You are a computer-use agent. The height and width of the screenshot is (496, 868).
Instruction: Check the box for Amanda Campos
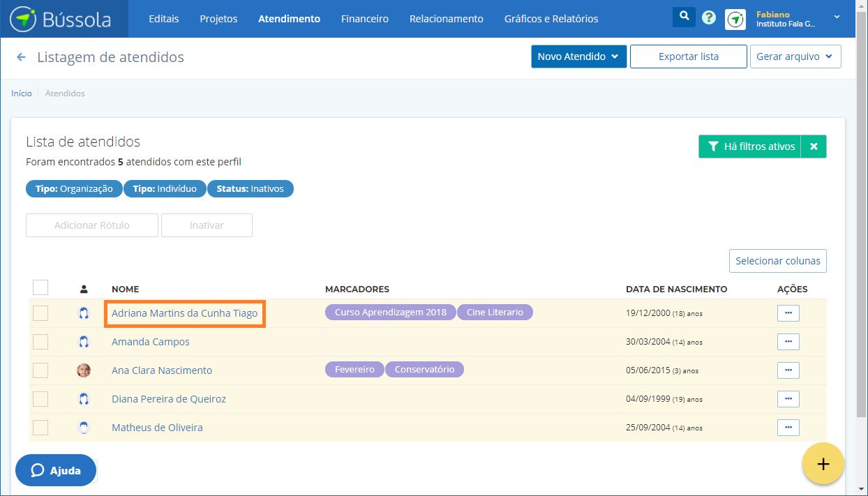(40, 342)
